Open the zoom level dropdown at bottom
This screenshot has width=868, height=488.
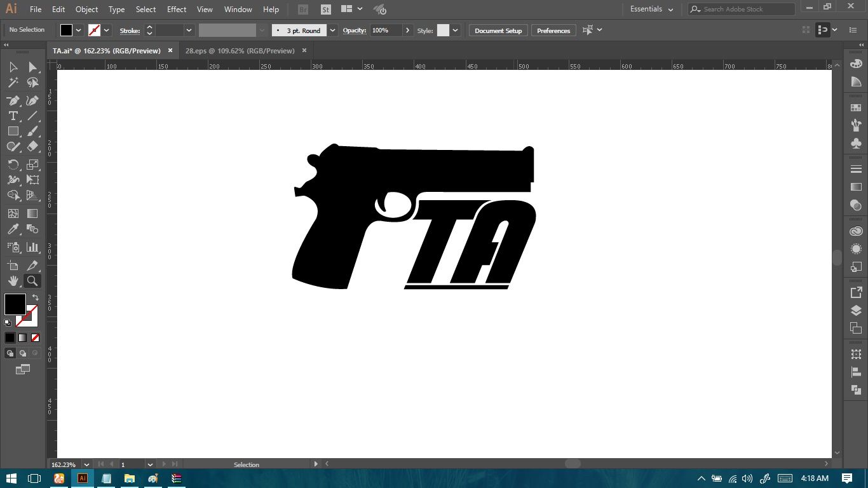[x=86, y=464]
